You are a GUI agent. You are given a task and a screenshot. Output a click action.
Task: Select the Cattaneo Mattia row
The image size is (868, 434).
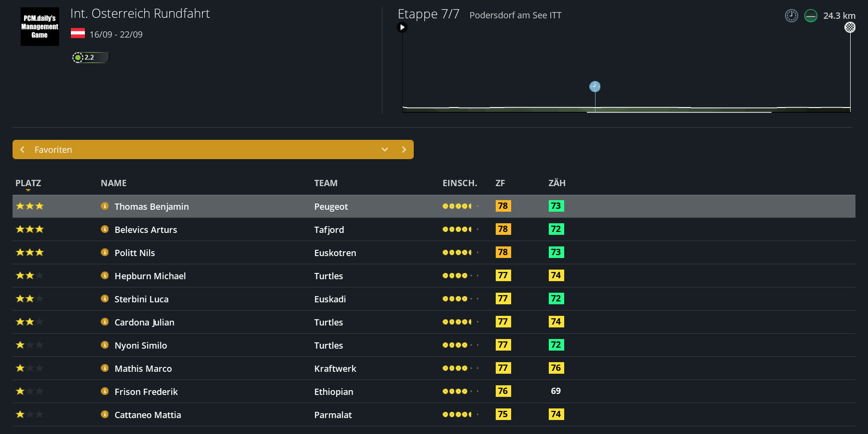(x=434, y=415)
